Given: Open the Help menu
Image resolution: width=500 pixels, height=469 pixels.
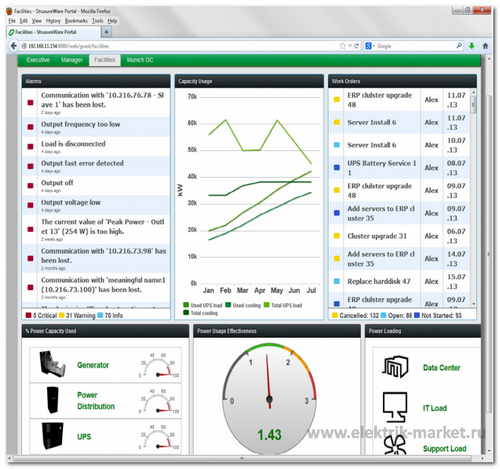Looking at the screenshot, I should click(x=112, y=21).
